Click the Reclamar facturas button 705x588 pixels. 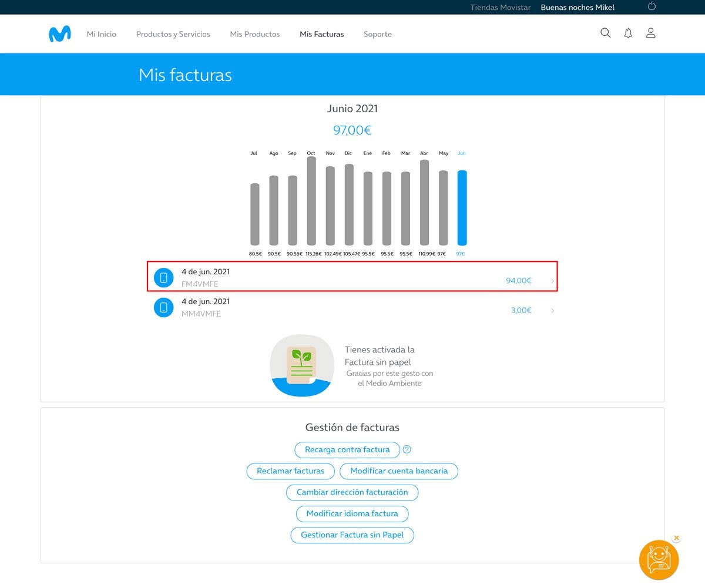click(x=290, y=471)
